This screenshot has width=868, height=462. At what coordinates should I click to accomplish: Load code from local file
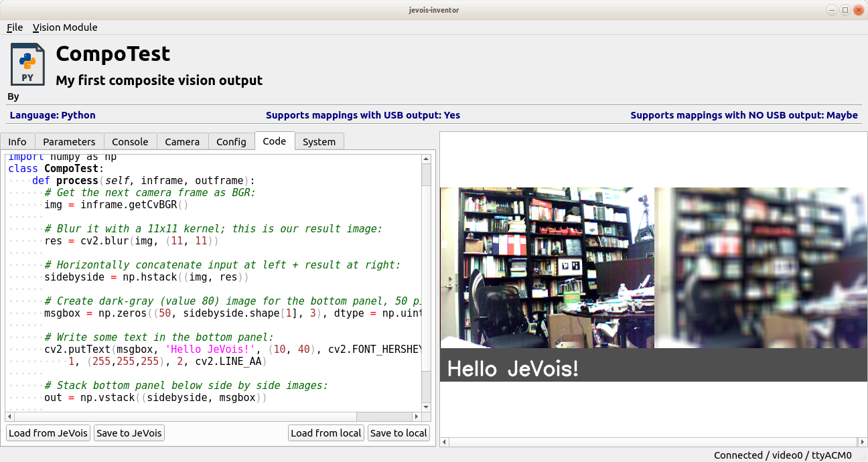326,433
